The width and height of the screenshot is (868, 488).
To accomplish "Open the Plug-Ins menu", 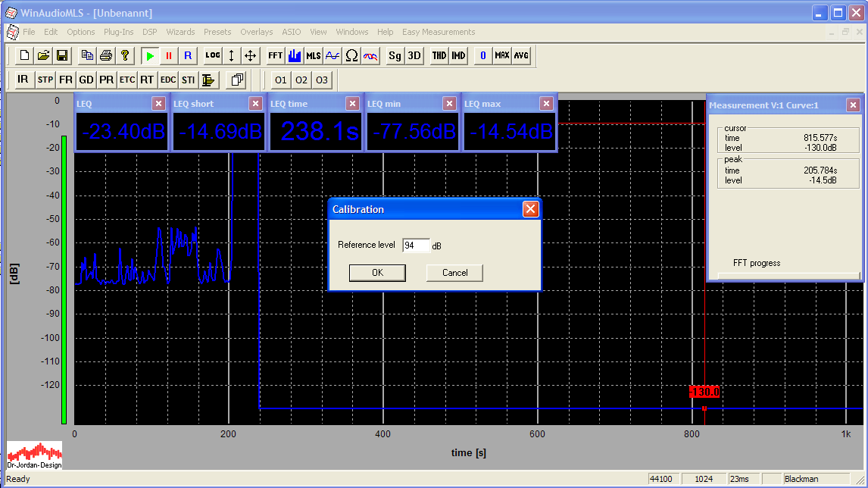I will pyautogui.click(x=118, y=32).
